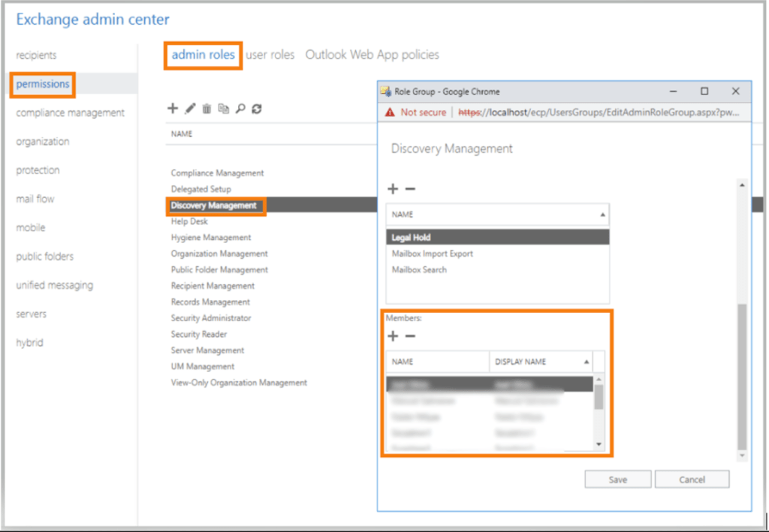Image resolution: width=769 pixels, height=532 pixels.
Task: Add a member with the Members plus icon
Action: pos(393,336)
